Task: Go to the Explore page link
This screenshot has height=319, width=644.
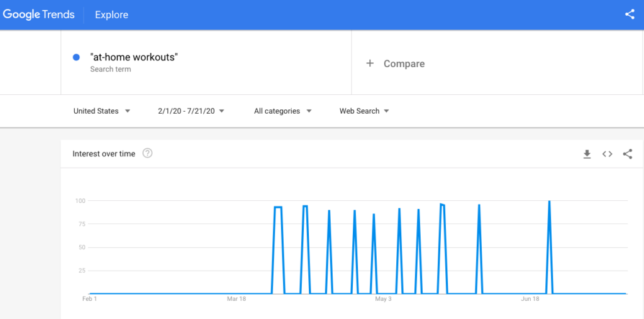Action: coord(111,14)
